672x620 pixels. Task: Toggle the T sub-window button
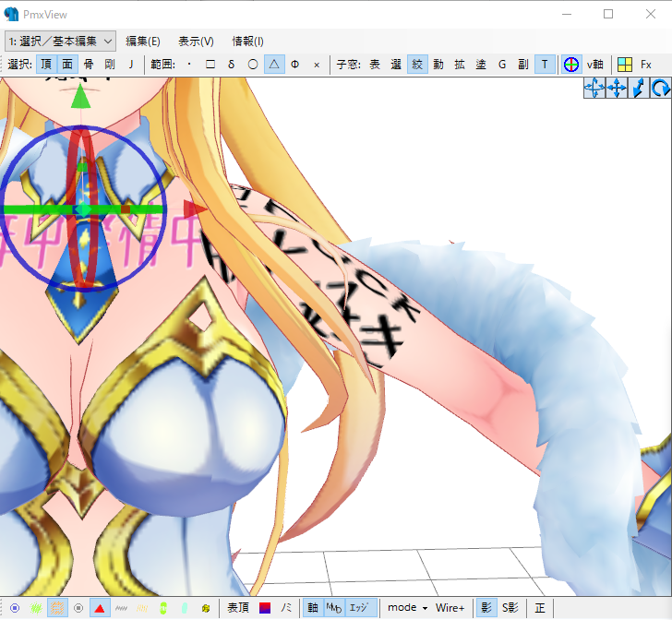545,65
